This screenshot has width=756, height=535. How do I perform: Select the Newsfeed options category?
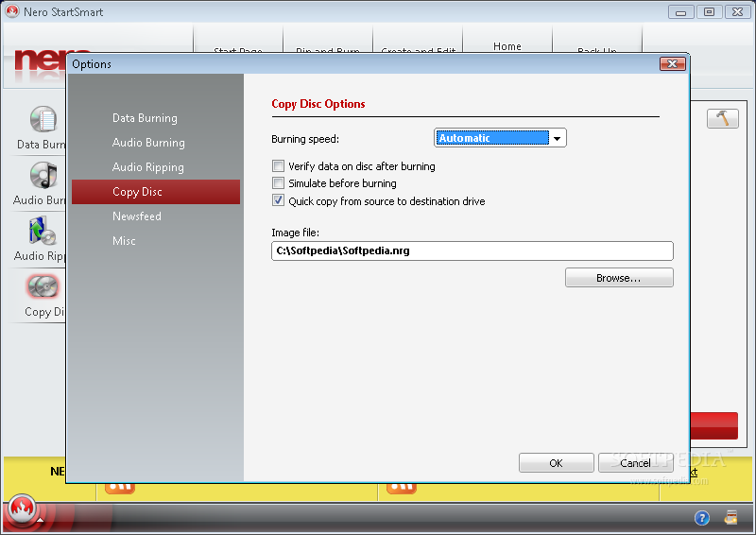[137, 216]
